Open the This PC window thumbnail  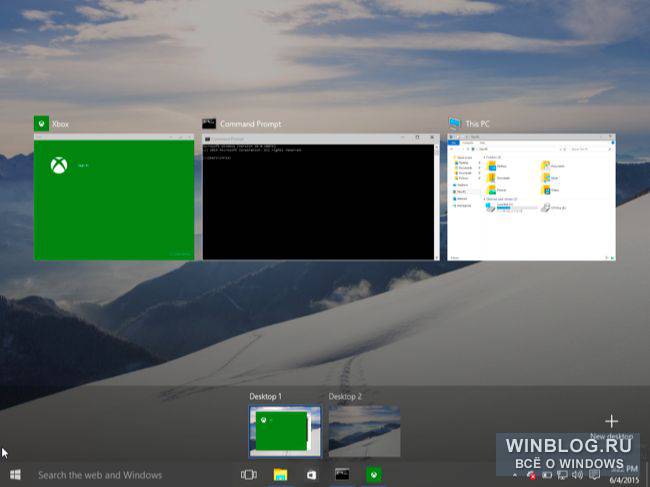tap(531, 197)
